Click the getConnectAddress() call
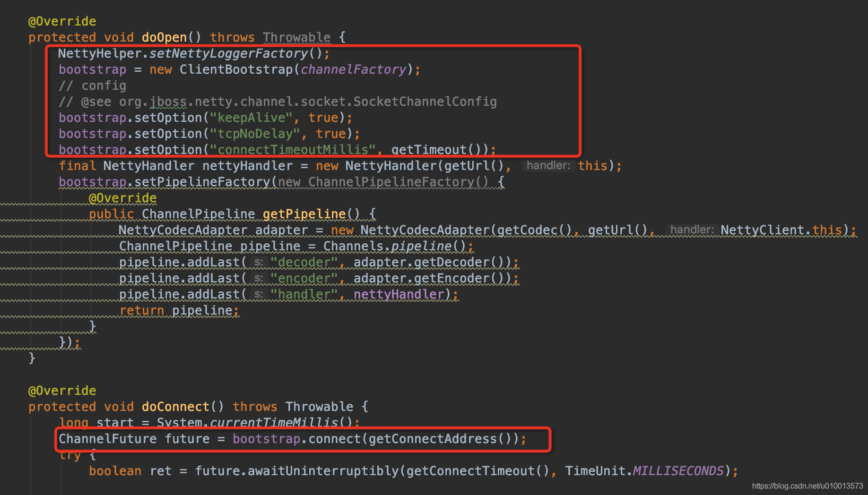 (x=440, y=439)
